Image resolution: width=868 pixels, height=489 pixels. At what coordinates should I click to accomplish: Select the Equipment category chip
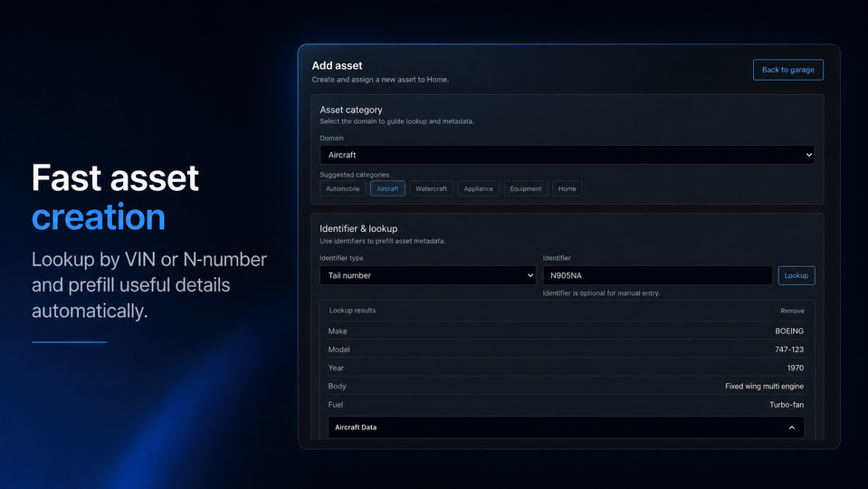tap(525, 189)
